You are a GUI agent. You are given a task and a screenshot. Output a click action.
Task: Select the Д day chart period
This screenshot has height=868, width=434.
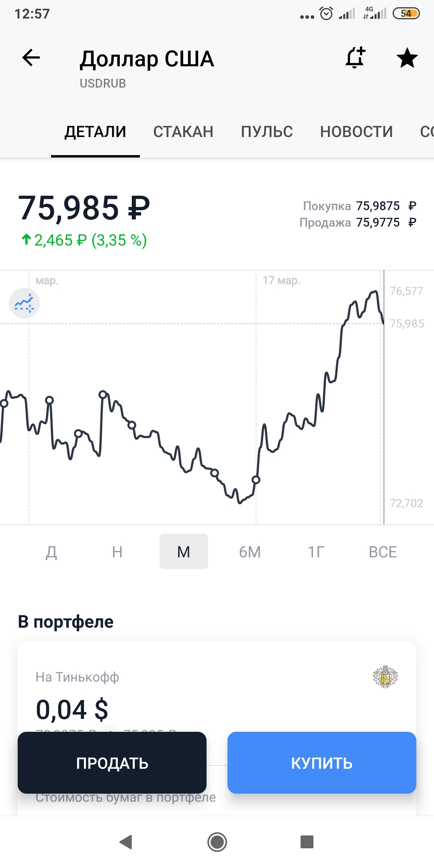click(x=51, y=552)
